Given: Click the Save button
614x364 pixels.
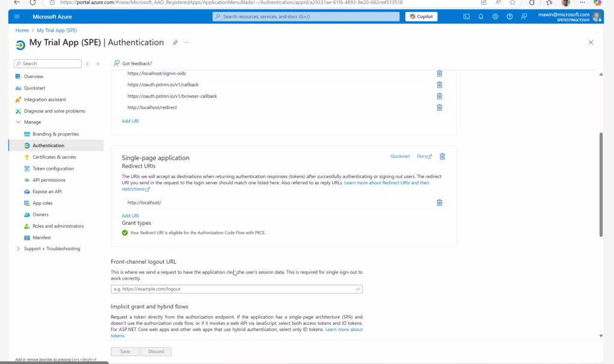Looking at the screenshot, I should coord(125,351).
